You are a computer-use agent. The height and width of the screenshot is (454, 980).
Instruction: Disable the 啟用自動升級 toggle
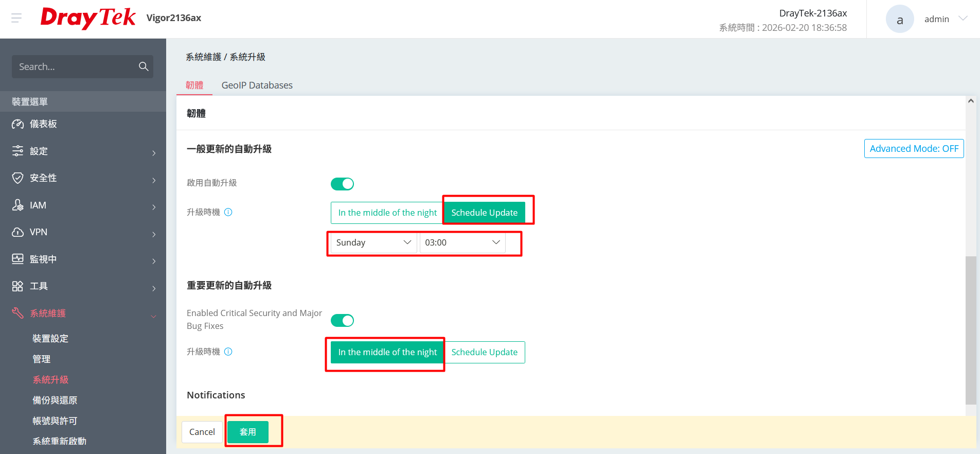coord(342,184)
